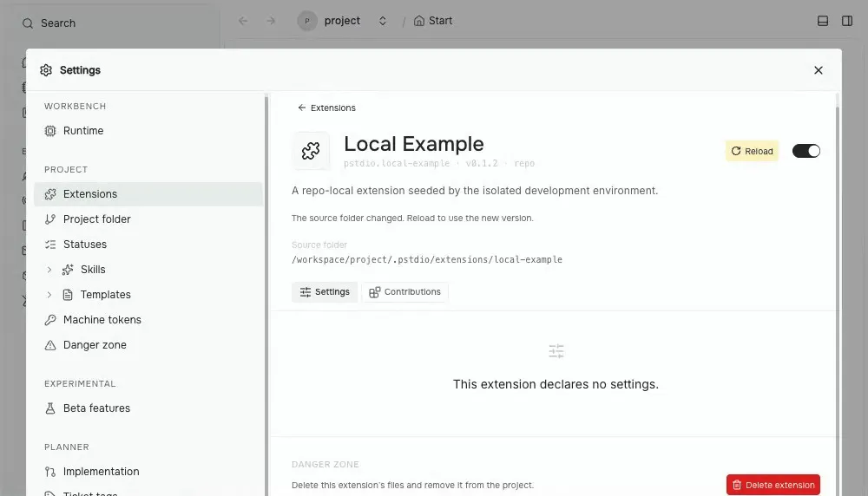Open Runtime settings
The image size is (868, 496).
point(148,131)
